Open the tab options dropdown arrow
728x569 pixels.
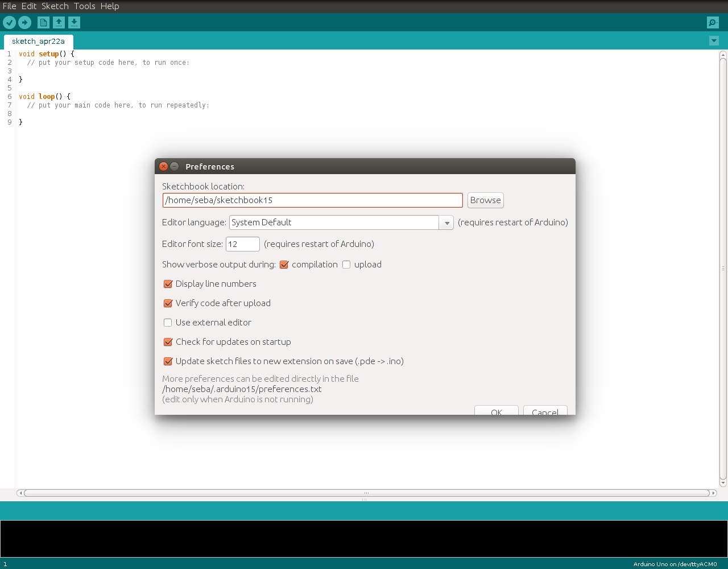tap(714, 41)
